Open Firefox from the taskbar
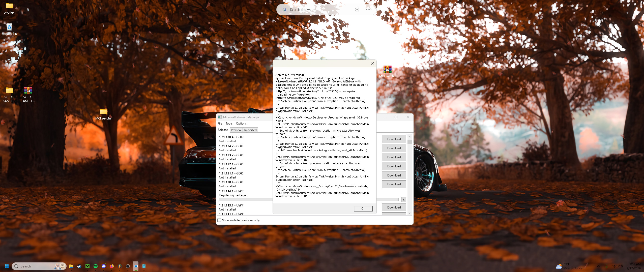644x272 pixels. coord(112,266)
